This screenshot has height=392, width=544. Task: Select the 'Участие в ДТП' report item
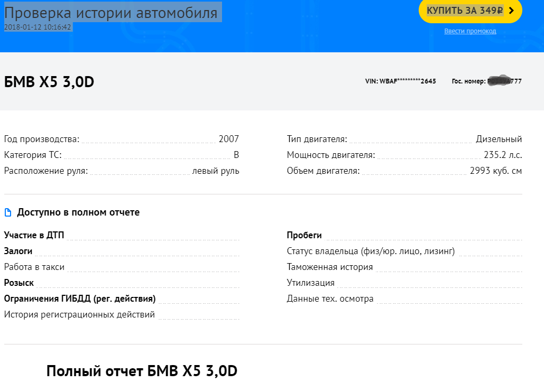point(34,235)
